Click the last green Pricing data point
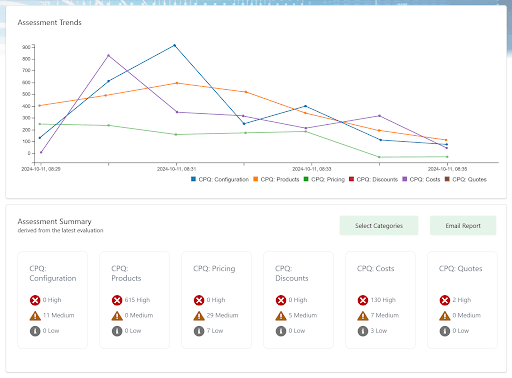Screen dimensions: 512x378 447,157
